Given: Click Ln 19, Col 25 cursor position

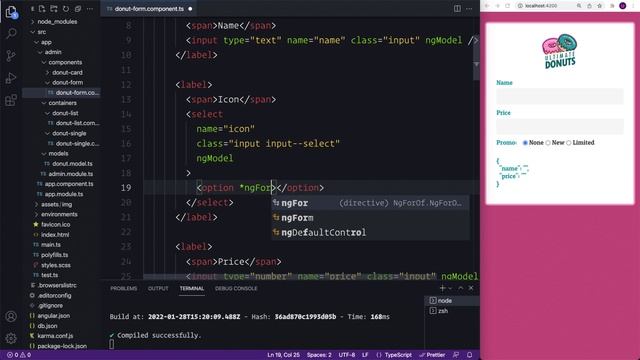Looking at the screenshot, I should point(283,355).
